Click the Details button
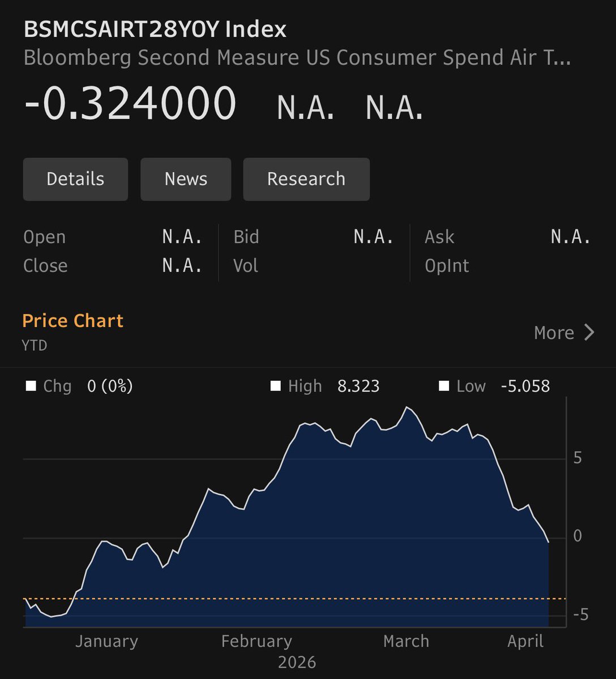 [x=75, y=179]
